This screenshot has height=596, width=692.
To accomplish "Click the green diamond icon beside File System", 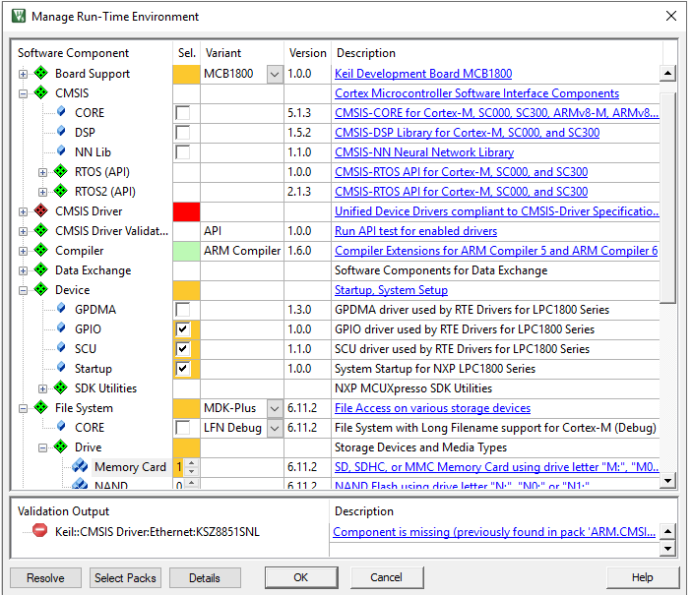I will pos(41,408).
